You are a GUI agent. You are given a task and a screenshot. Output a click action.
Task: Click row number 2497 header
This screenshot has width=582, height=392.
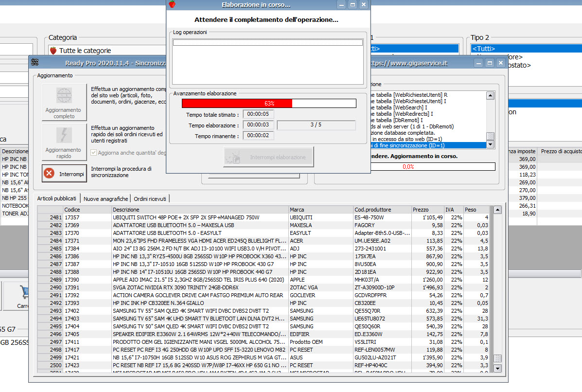pos(51,342)
